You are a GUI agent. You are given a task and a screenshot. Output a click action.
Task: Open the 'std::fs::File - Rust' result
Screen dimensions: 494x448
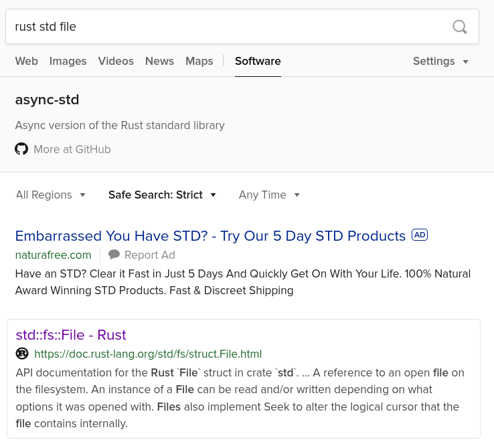[71, 335]
